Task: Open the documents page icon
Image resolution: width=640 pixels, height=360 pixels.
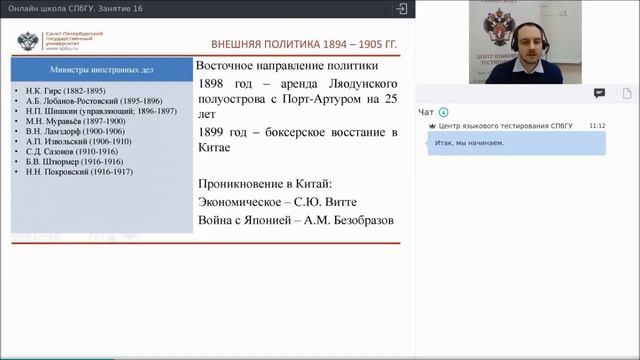Action: [627, 93]
